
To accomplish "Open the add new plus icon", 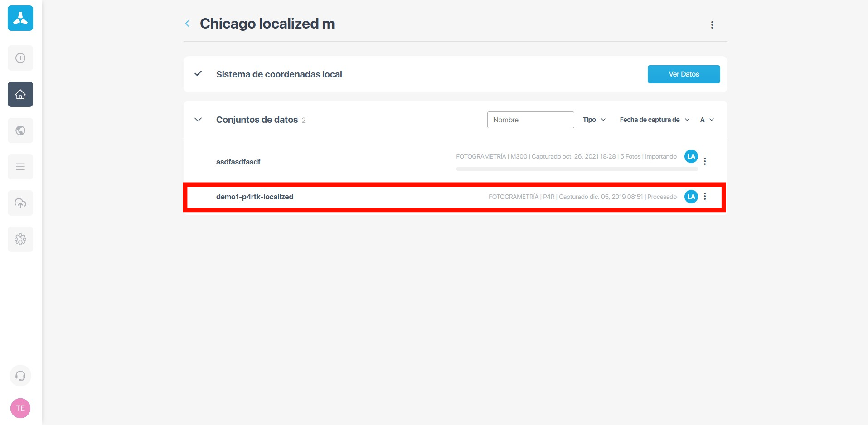I will 20,58.
